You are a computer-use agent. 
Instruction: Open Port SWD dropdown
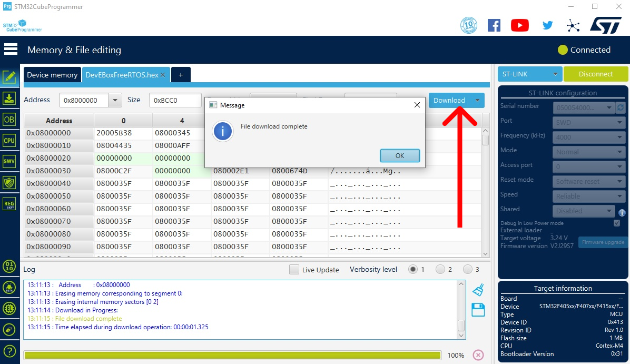(x=589, y=123)
